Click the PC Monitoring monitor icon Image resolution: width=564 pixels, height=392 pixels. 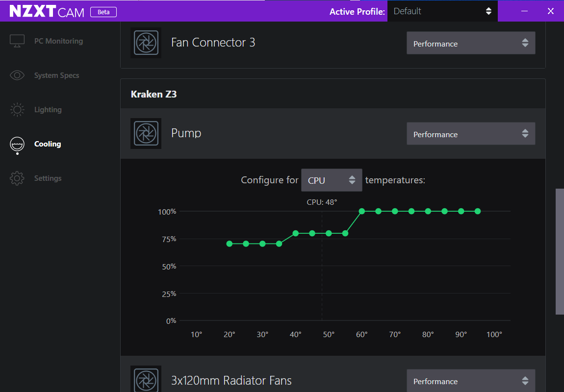click(x=17, y=41)
